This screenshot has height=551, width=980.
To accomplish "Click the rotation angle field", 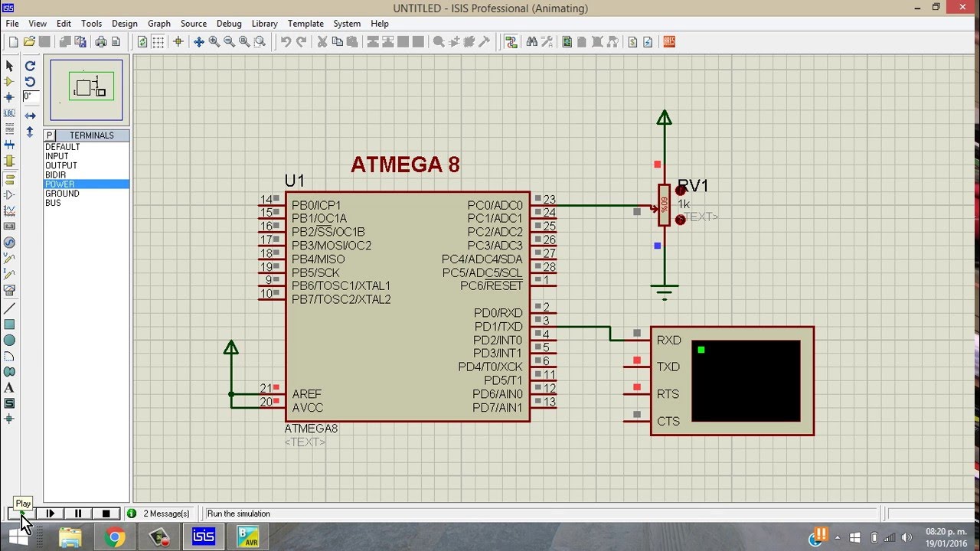I will tap(31, 96).
